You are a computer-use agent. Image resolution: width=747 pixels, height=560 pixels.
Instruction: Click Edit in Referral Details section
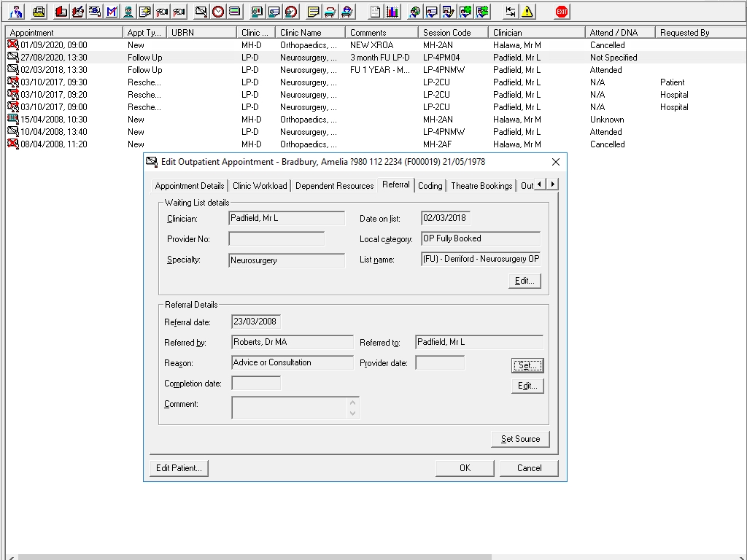pyautogui.click(x=527, y=386)
